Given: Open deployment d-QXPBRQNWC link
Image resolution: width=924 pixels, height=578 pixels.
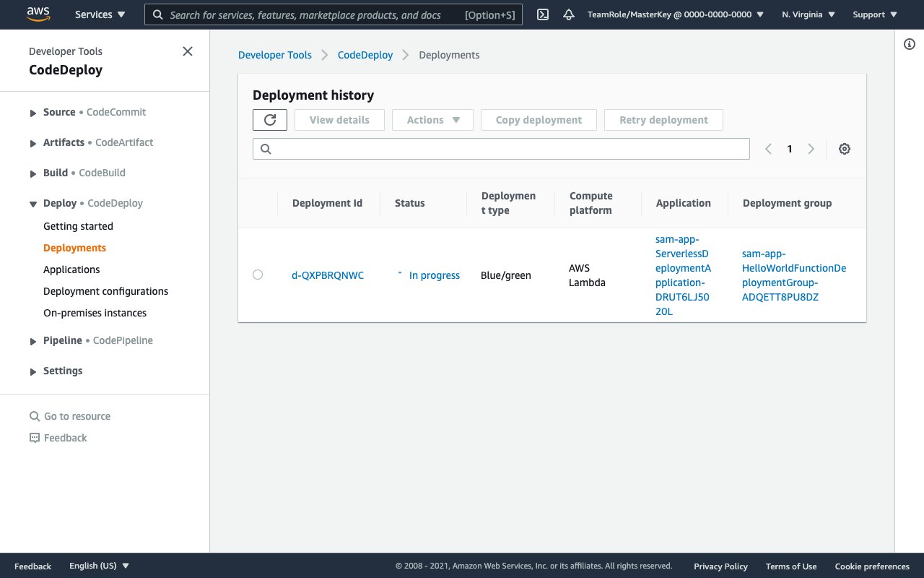Looking at the screenshot, I should [328, 275].
